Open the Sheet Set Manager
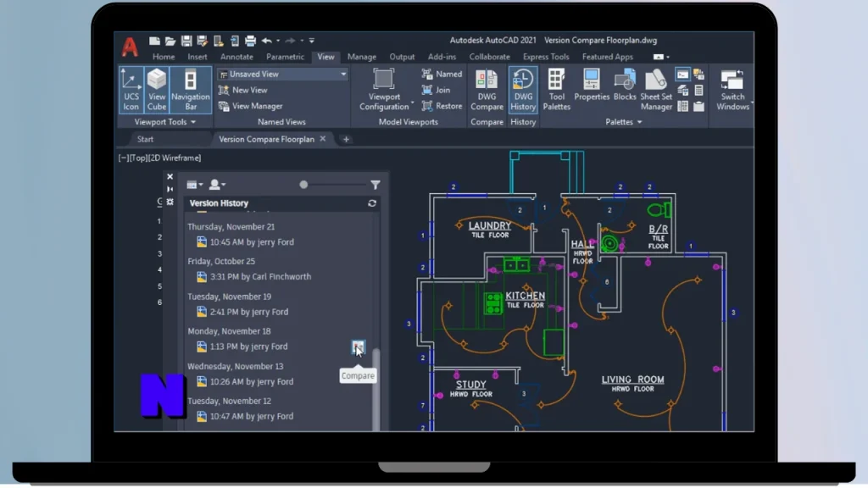 tap(655, 89)
